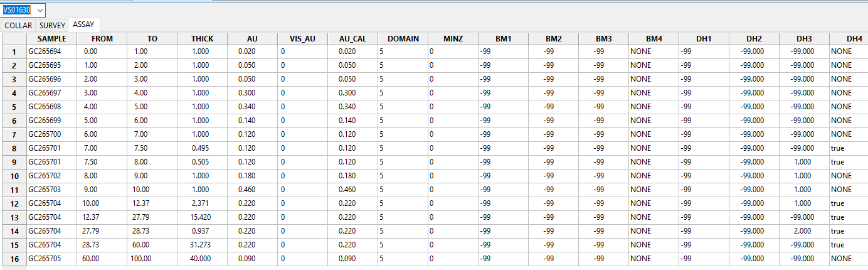Click the DOMAIN column header

tap(403, 39)
